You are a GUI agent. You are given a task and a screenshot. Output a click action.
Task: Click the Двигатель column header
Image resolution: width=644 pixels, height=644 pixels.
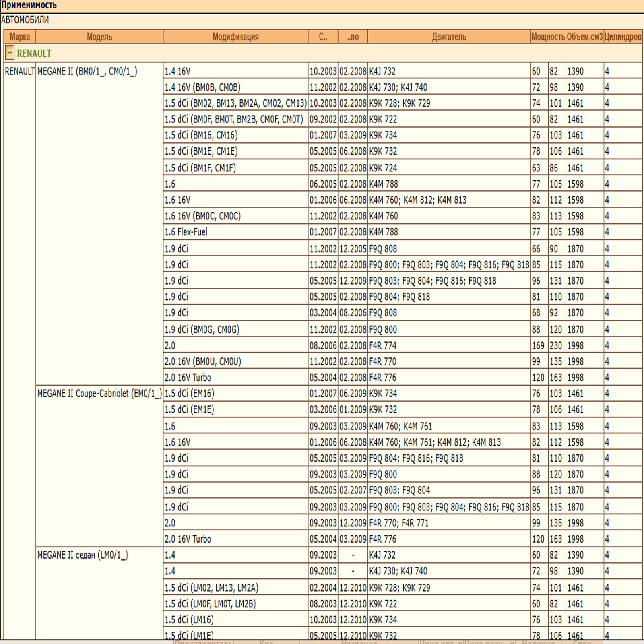click(449, 37)
